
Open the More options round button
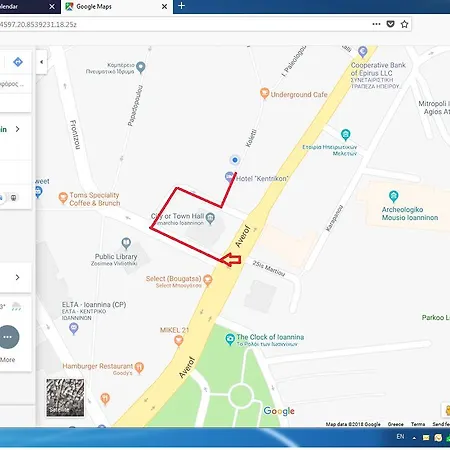point(8,337)
